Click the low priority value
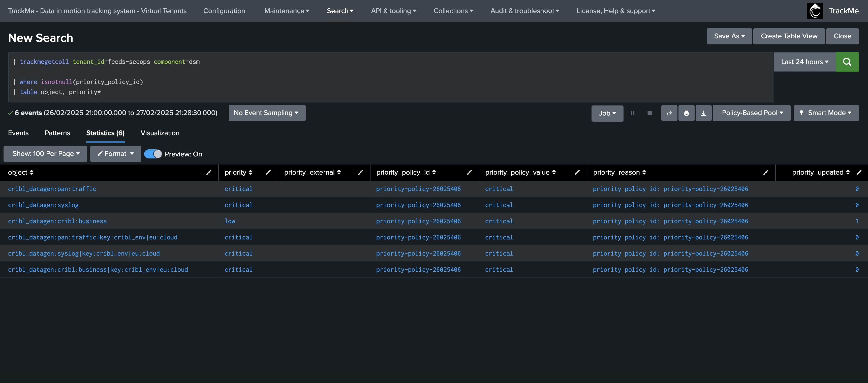This screenshot has height=383, width=868. (x=230, y=221)
